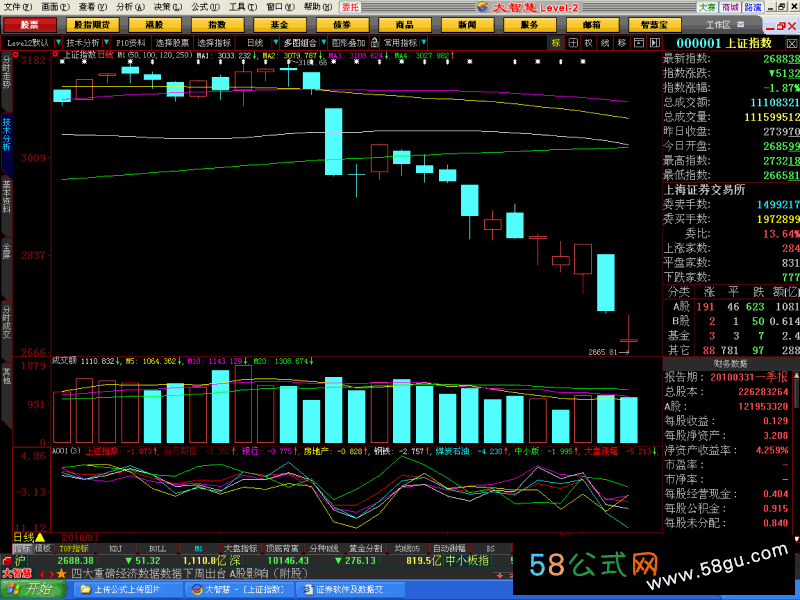
Task: Click the 图形叠加 toolbar button
Action: point(348,43)
